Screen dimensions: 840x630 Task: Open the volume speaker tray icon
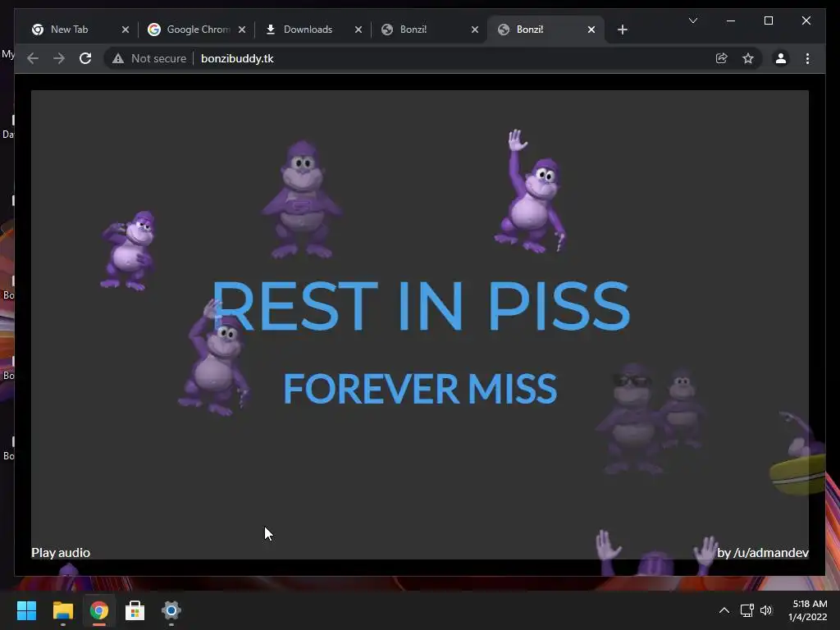[767, 610]
